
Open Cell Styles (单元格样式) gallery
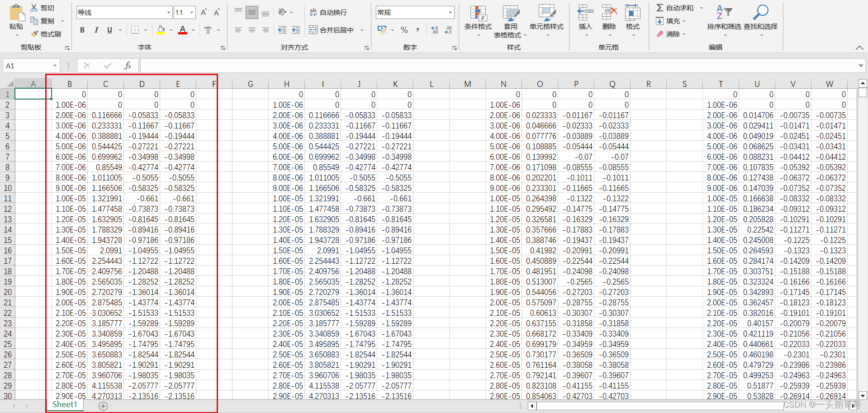coord(546,21)
